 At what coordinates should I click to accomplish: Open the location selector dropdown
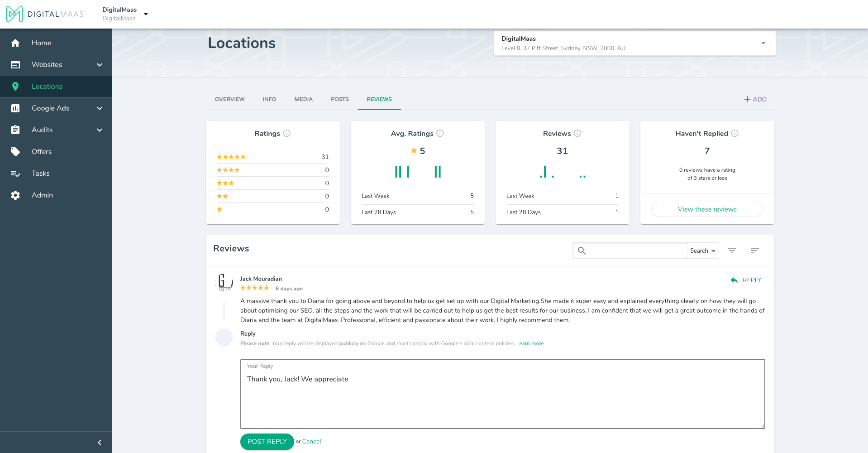[634, 43]
